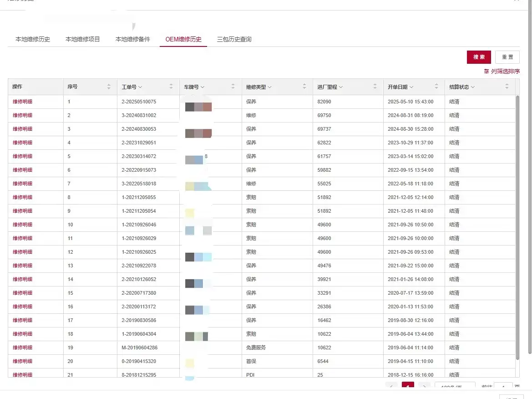
Task: Open the 工单号 column filter chevron
Action: (140, 87)
